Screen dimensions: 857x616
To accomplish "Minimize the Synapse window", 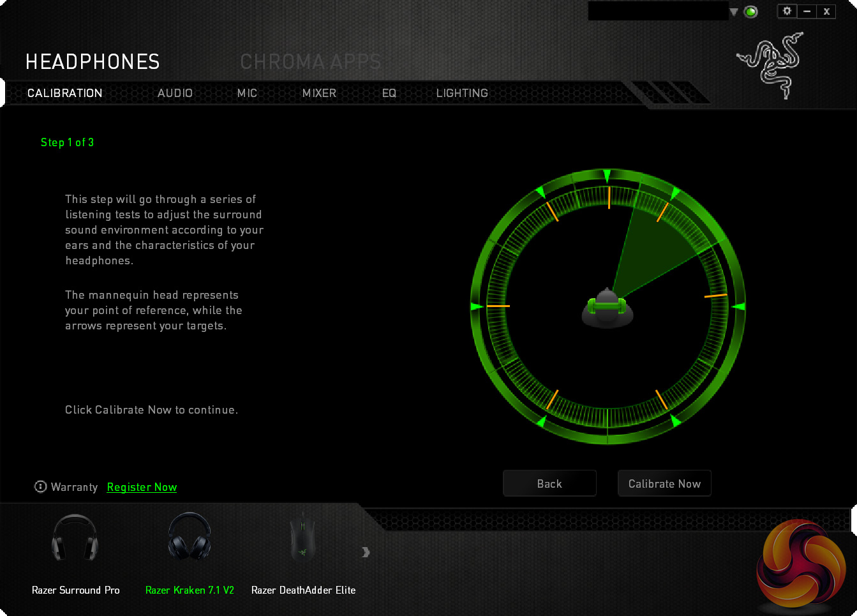I will coord(807,11).
